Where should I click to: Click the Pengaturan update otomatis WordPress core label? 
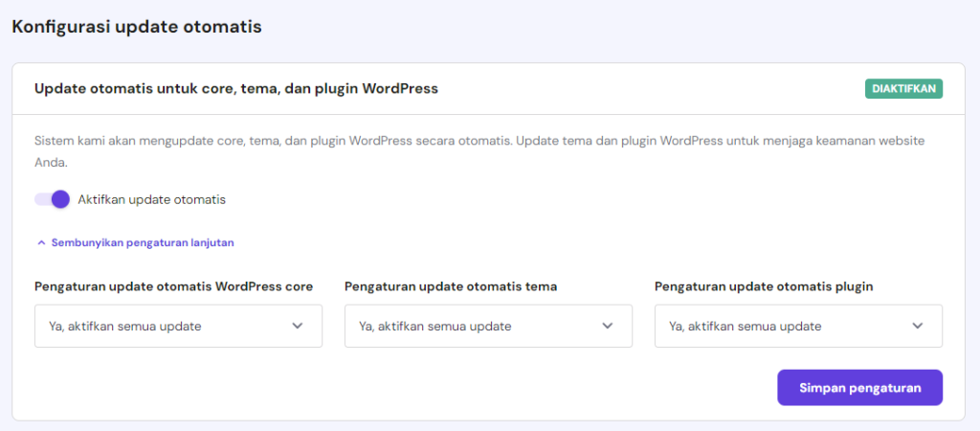[173, 286]
